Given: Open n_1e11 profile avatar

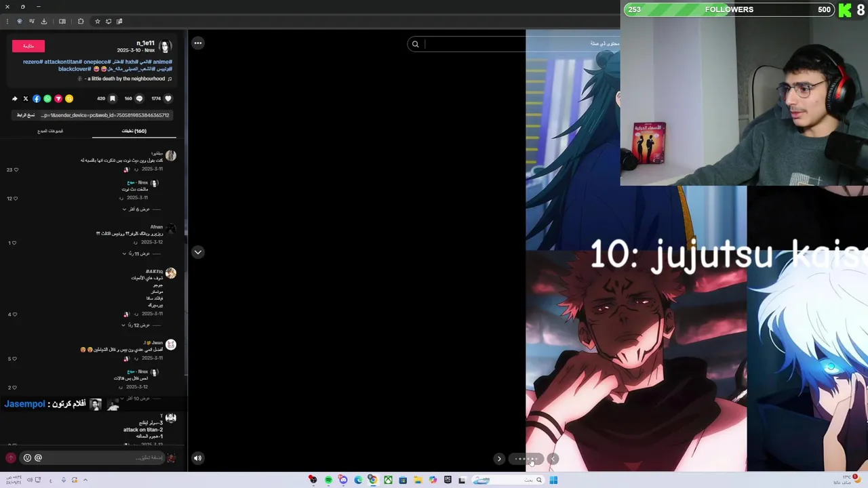Looking at the screenshot, I should pyautogui.click(x=165, y=47).
